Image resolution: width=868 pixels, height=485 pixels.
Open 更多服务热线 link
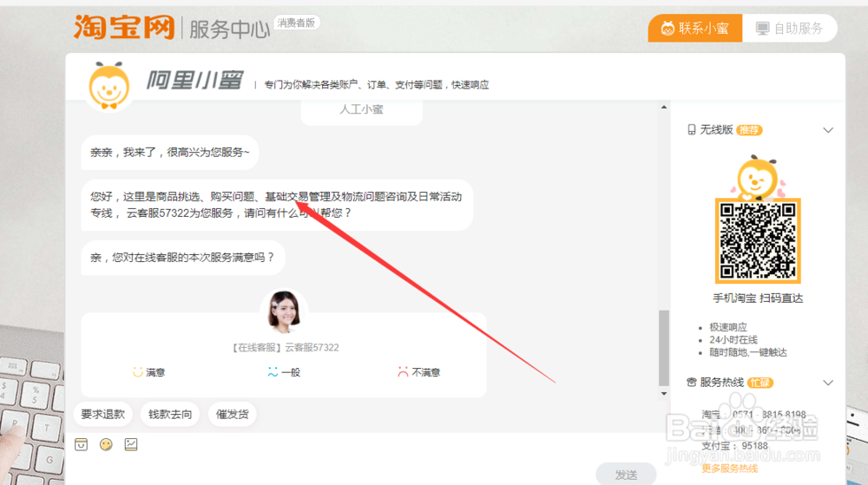(730, 469)
